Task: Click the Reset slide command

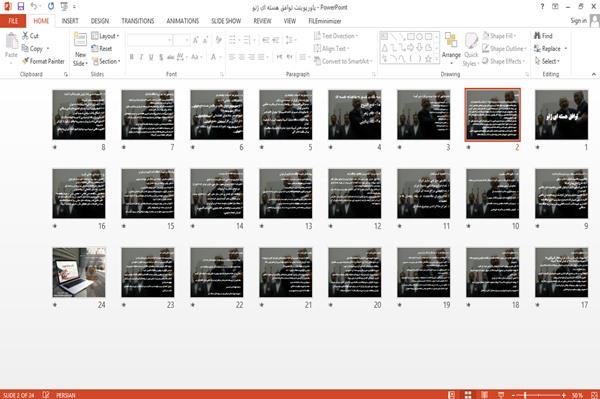Action: point(102,49)
